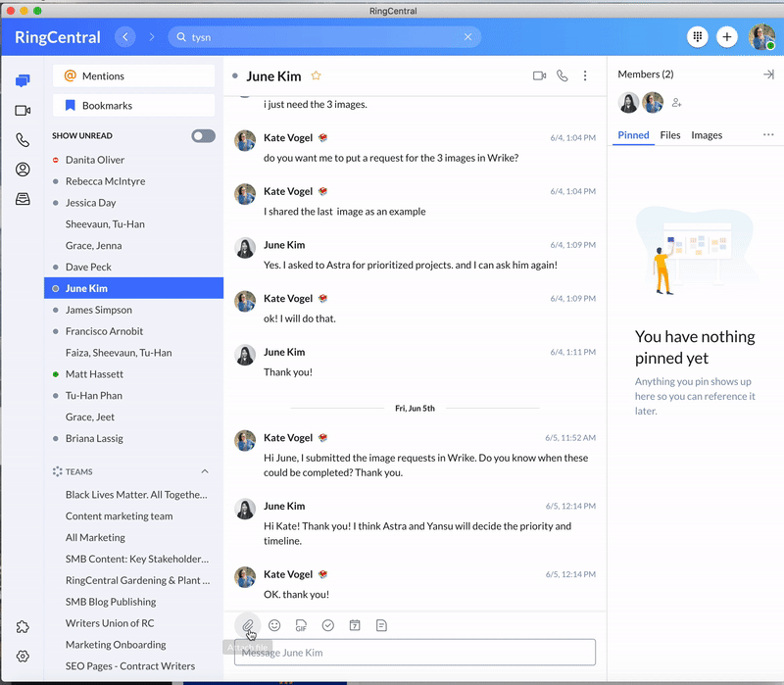The height and width of the screenshot is (685, 784).
Task: Clear the tysn search query
Action: 467,36
